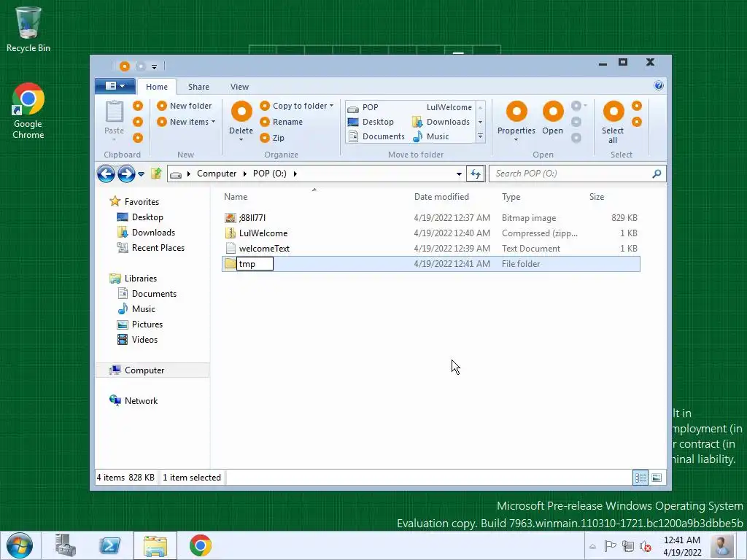This screenshot has height=560, width=747.
Task: Click the Select all icon
Action: pos(613,112)
